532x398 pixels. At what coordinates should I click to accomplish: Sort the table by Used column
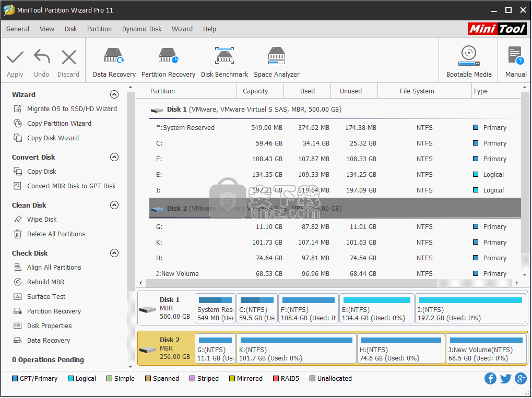click(x=307, y=91)
